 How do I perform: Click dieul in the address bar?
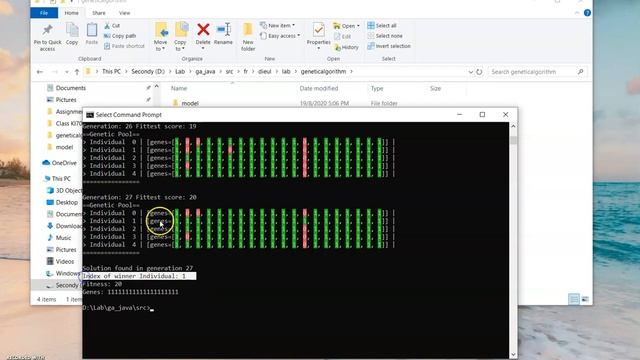coord(264,71)
